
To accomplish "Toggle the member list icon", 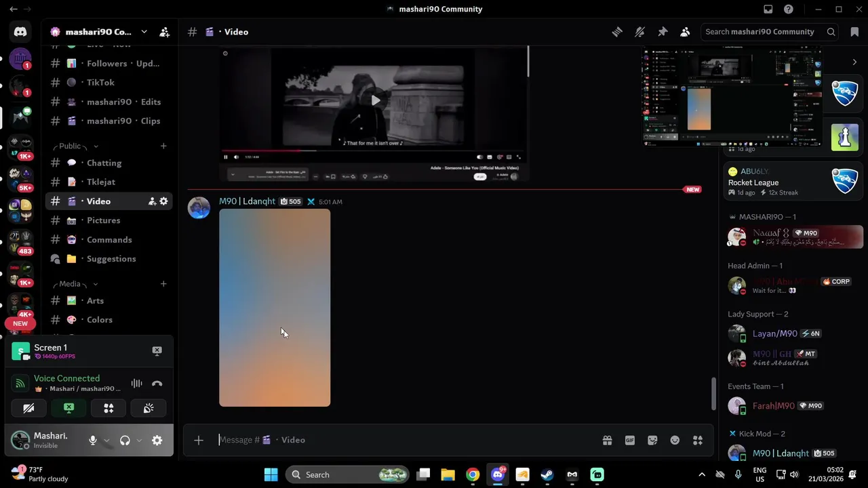I will (685, 32).
